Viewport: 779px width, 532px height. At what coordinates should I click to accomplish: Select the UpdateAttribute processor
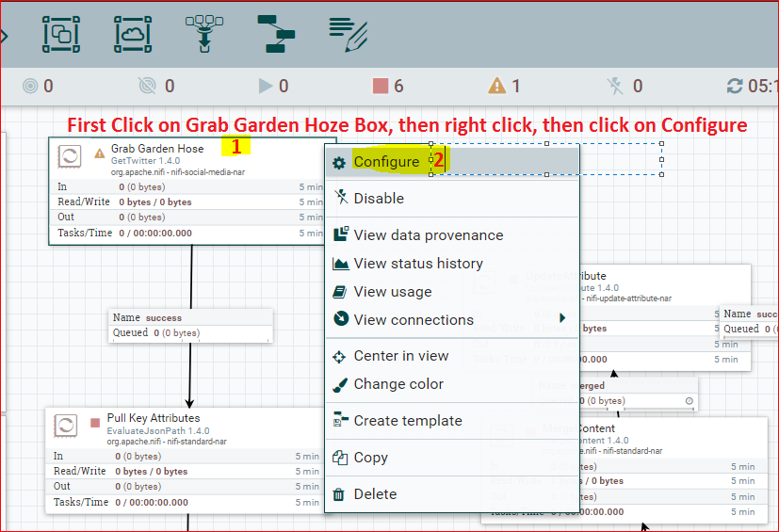pos(666,318)
